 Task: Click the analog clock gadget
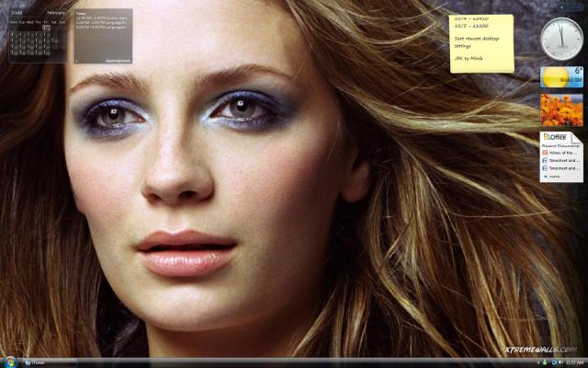point(561,39)
